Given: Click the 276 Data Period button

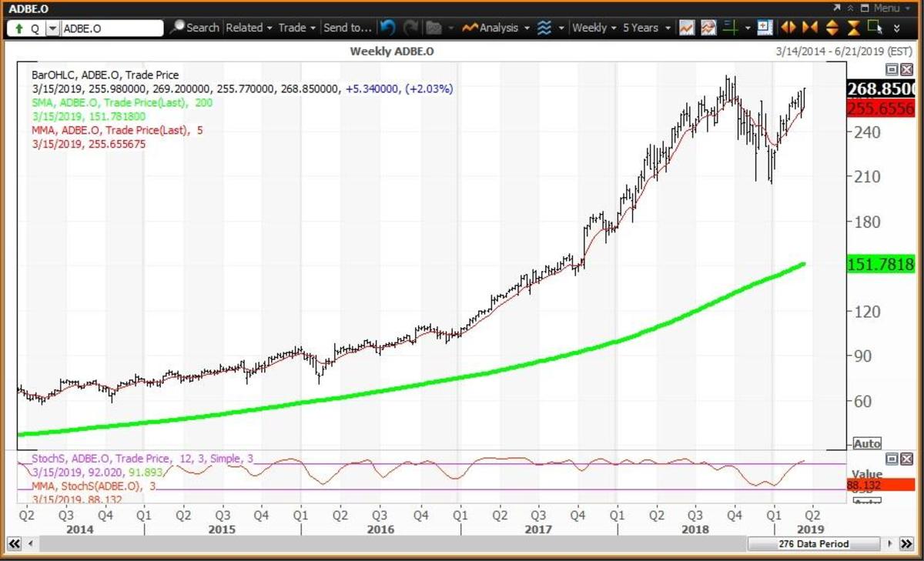Looking at the screenshot, I should tap(813, 544).
